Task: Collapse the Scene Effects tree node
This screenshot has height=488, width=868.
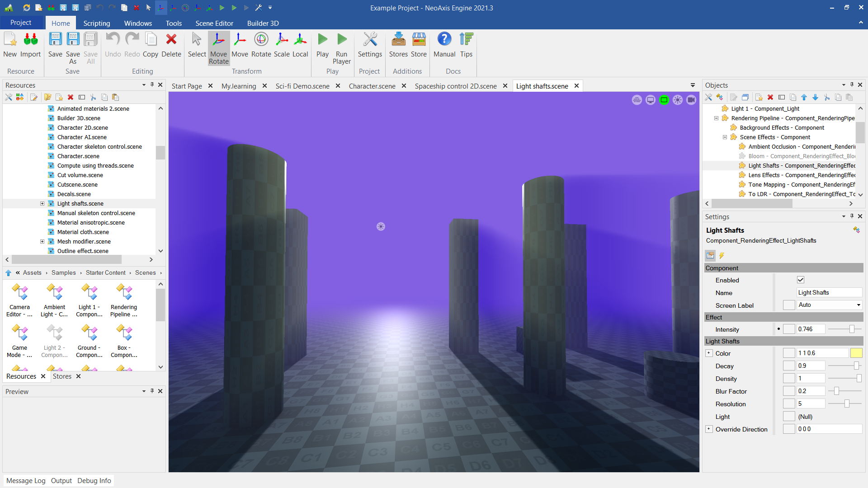Action: [725, 137]
